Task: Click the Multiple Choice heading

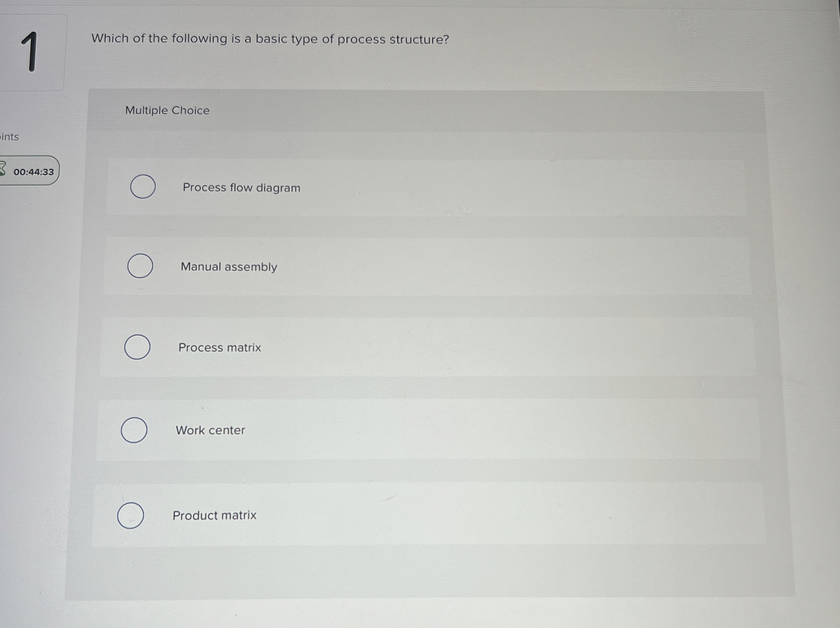Action: click(167, 110)
